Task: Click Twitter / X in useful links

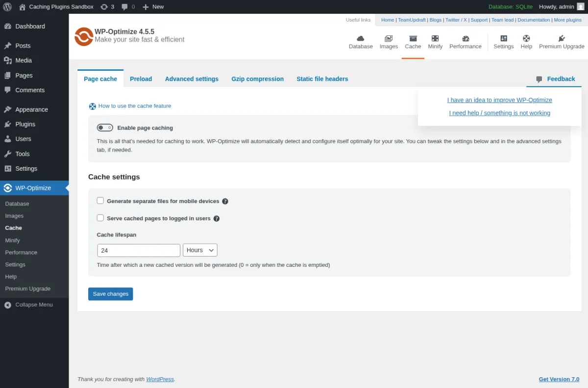Action: pos(456,20)
